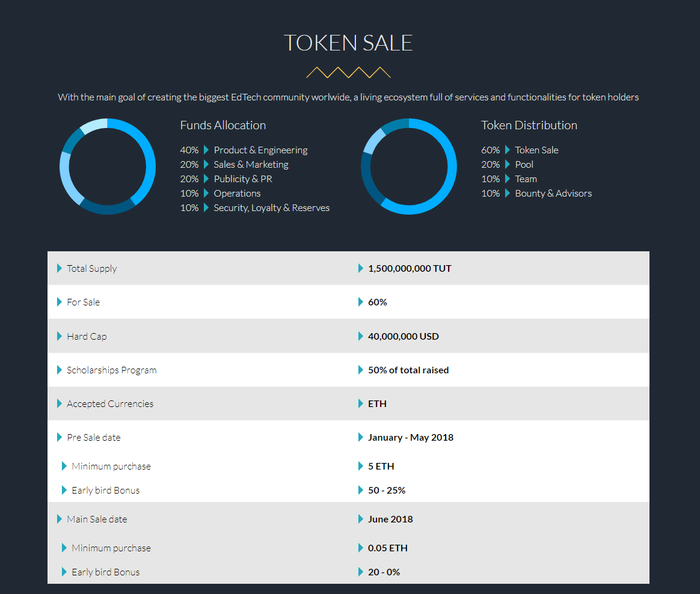Click the Product & Engineering label
Screen dimensions: 700x594
[261, 150]
